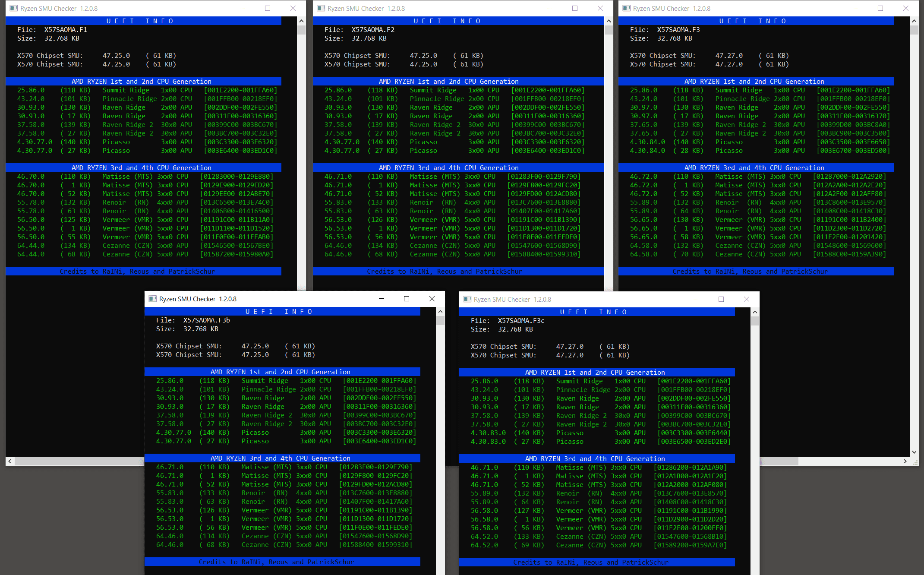Screen dimensions: 924x575
Task: Minimize the X57SAOMA.F3c window
Action: click(x=696, y=299)
